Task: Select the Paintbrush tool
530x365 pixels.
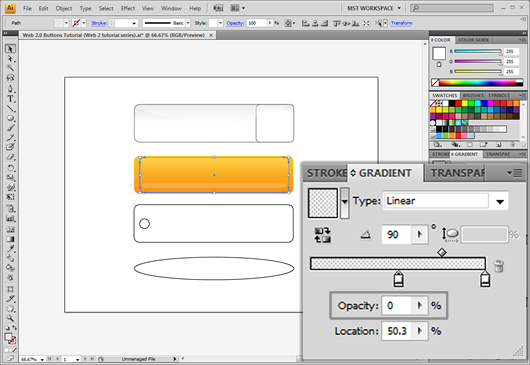Action: (10, 128)
